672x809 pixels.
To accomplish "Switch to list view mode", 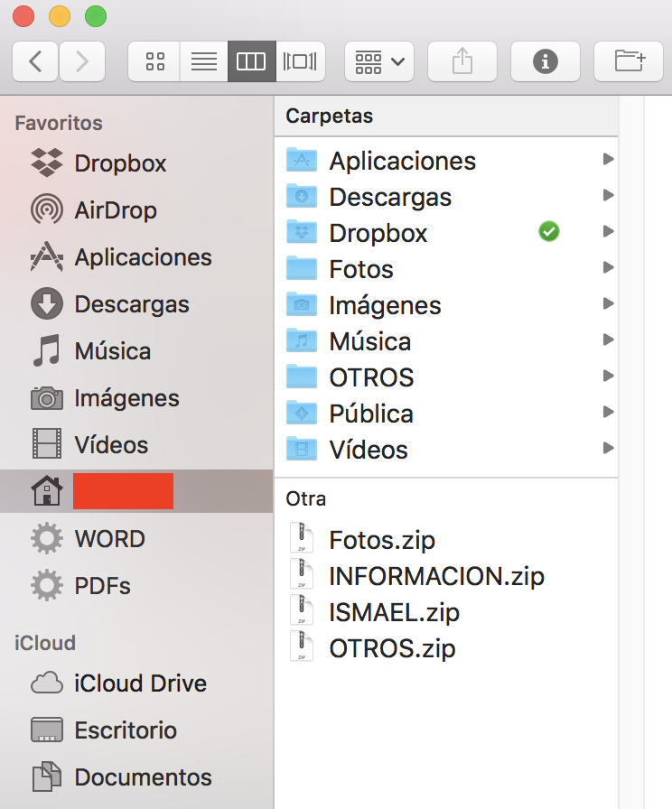I will point(204,61).
